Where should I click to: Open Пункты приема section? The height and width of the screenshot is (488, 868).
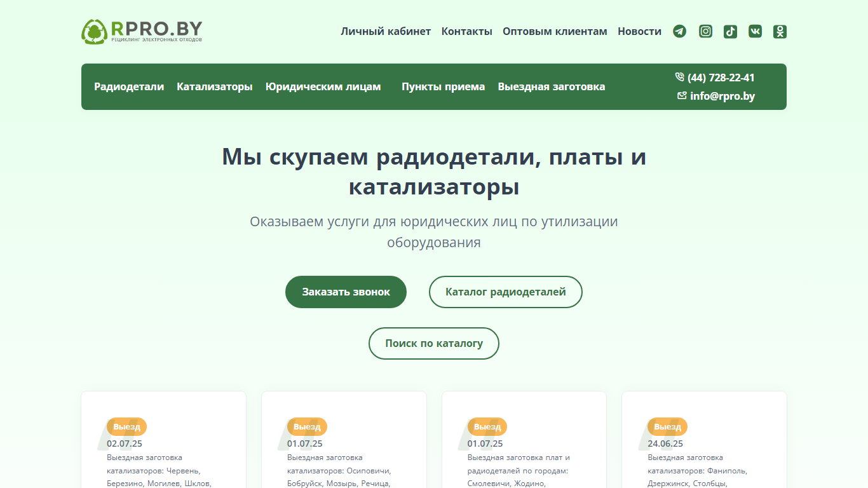click(444, 86)
